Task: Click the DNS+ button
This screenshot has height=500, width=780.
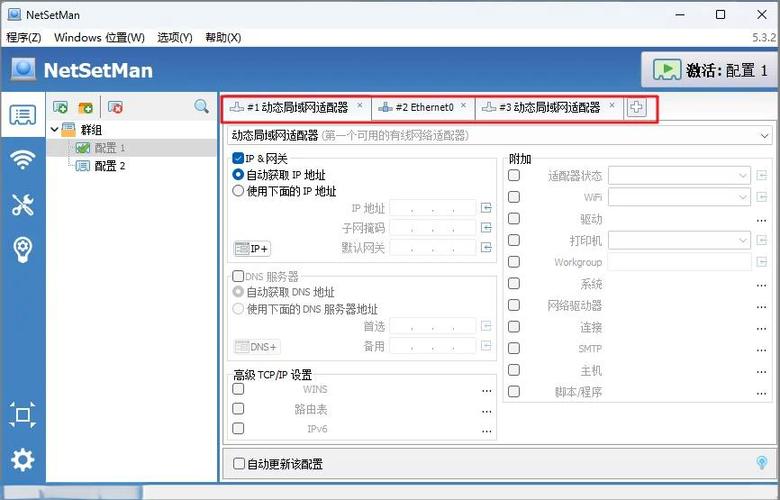Action: [256, 347]
